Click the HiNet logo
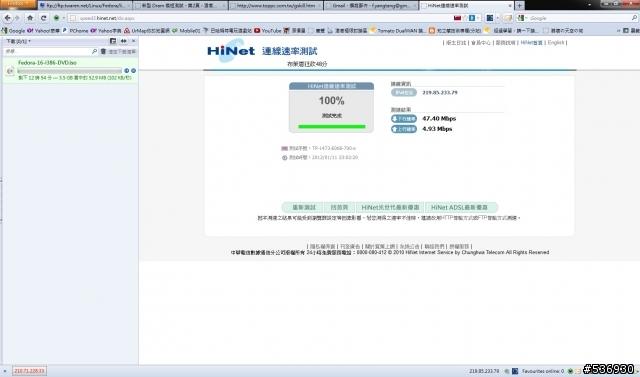This screenshot has width=640, height=377. click(x=231, y=51)
